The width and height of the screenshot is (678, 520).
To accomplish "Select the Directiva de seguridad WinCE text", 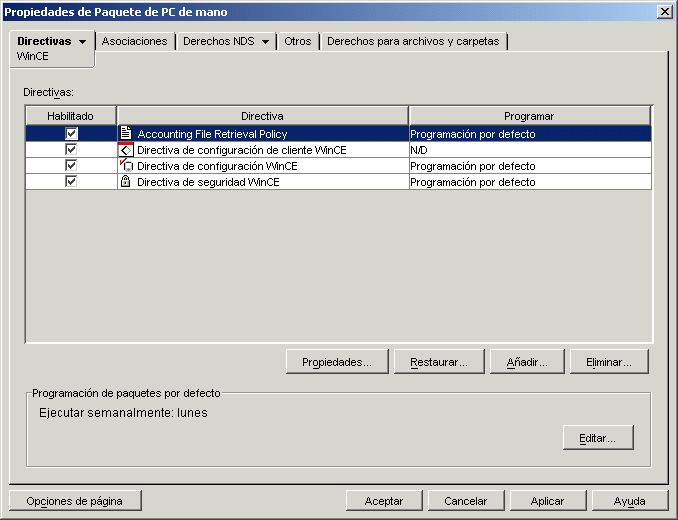I will point(208,182).
